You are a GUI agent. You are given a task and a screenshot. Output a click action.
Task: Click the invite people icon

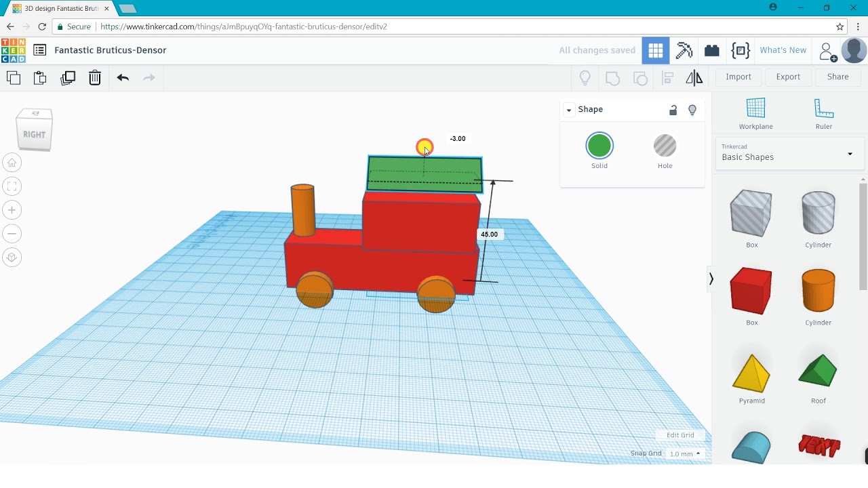[x=827, y=52]
